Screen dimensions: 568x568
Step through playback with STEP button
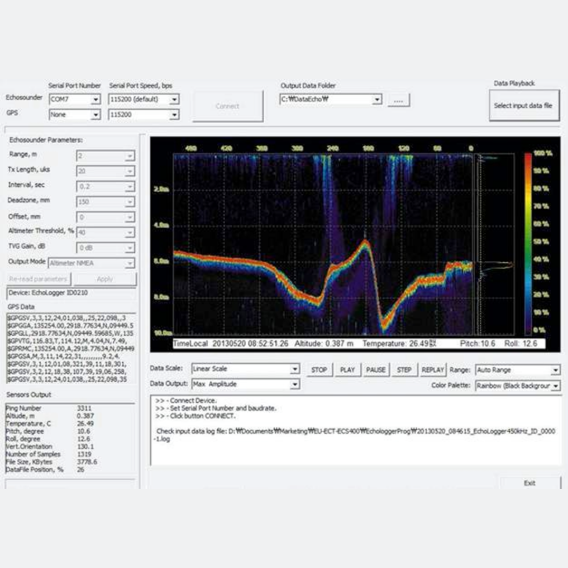[x=404, y=370]
